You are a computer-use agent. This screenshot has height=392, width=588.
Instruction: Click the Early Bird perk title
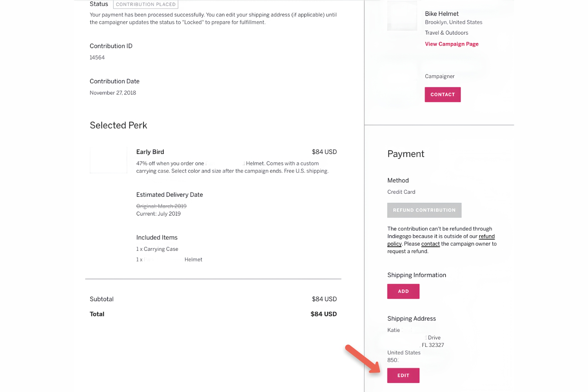tap(150, 152)
